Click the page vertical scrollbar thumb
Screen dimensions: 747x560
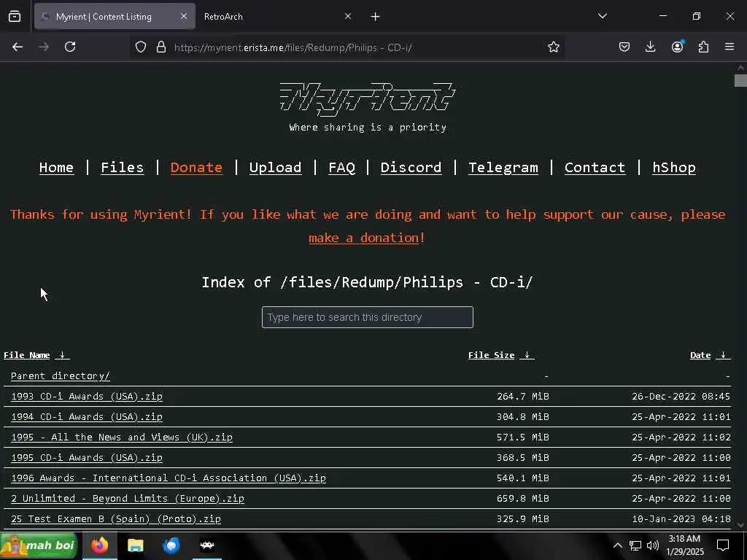[x=740, y=80]
